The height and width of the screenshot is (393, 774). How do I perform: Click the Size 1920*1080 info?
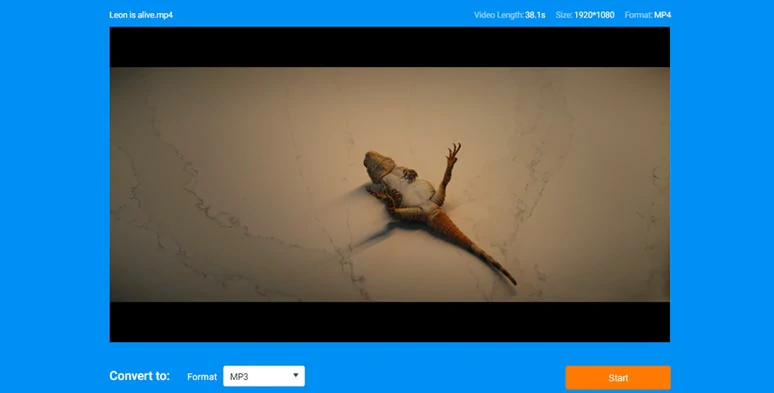(x=585, y=15)
